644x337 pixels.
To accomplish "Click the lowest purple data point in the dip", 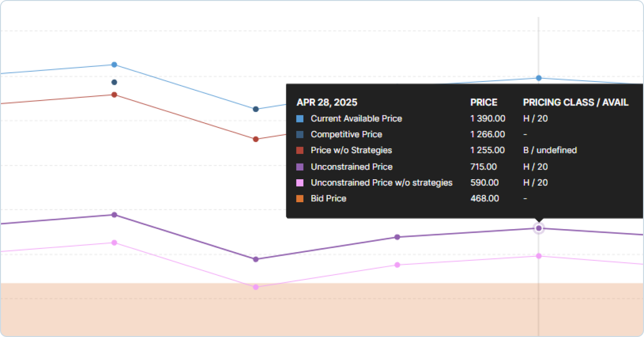I will point(256,259).
